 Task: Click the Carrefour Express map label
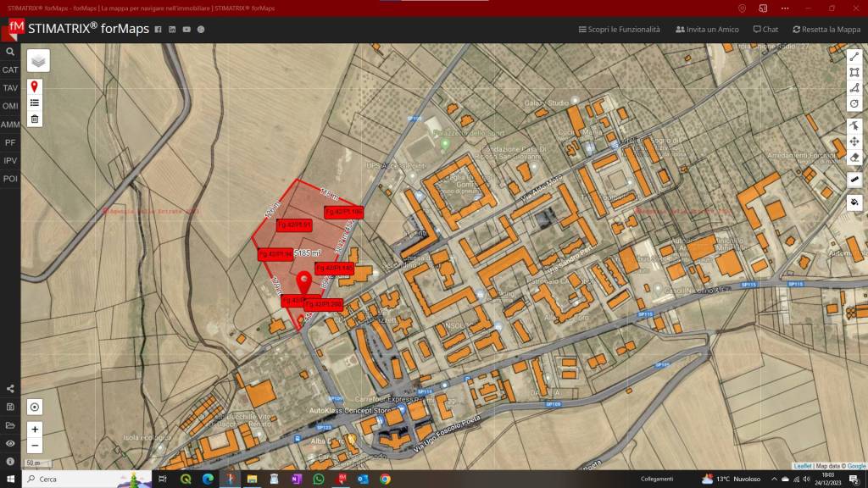(x=386, y=399)
